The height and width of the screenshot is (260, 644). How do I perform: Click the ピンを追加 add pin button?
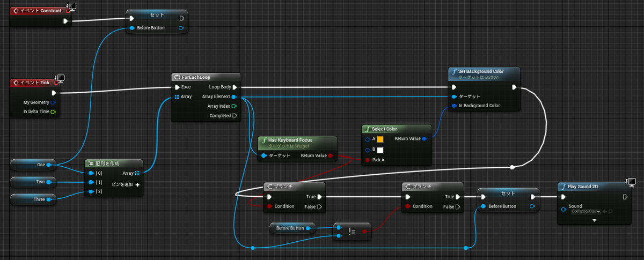point(125,184)
